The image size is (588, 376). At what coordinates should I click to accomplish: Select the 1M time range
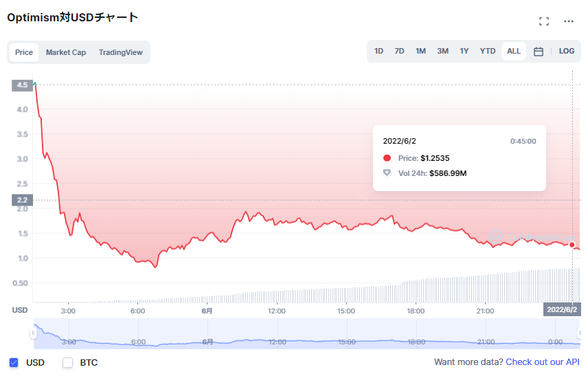421,51
